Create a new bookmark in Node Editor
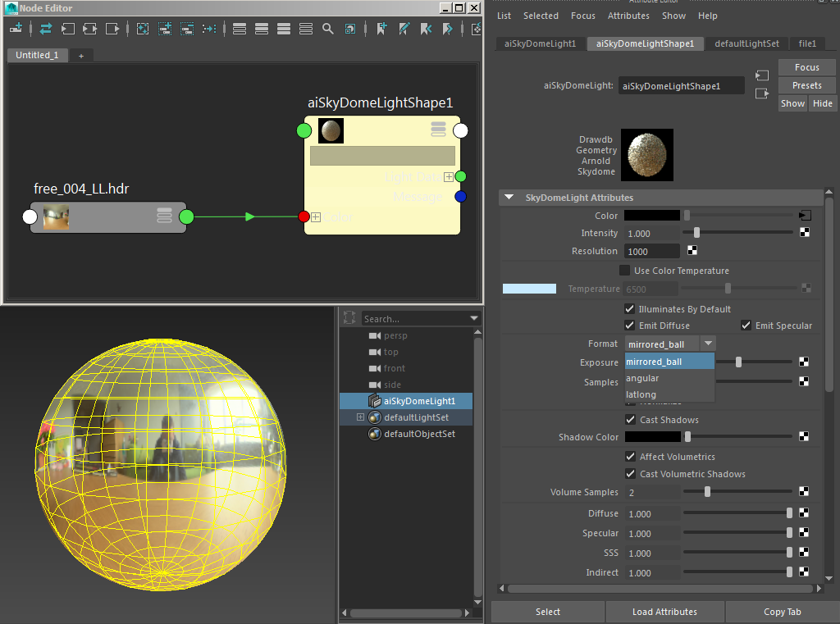Viewport: 840px width, 624px height. click(381, 29)
